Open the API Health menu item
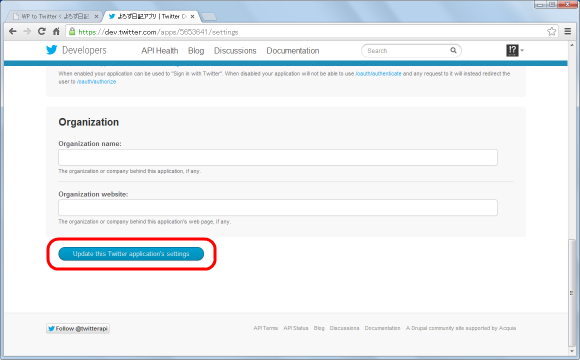The width and height of the screenshot is (580, 360). pos(159,51)
